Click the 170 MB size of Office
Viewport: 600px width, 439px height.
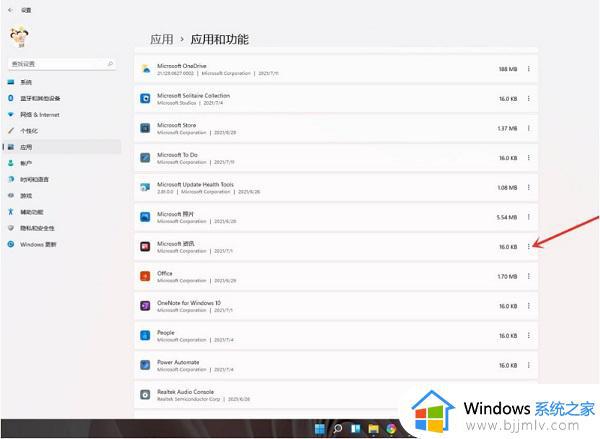pos(507,277)
